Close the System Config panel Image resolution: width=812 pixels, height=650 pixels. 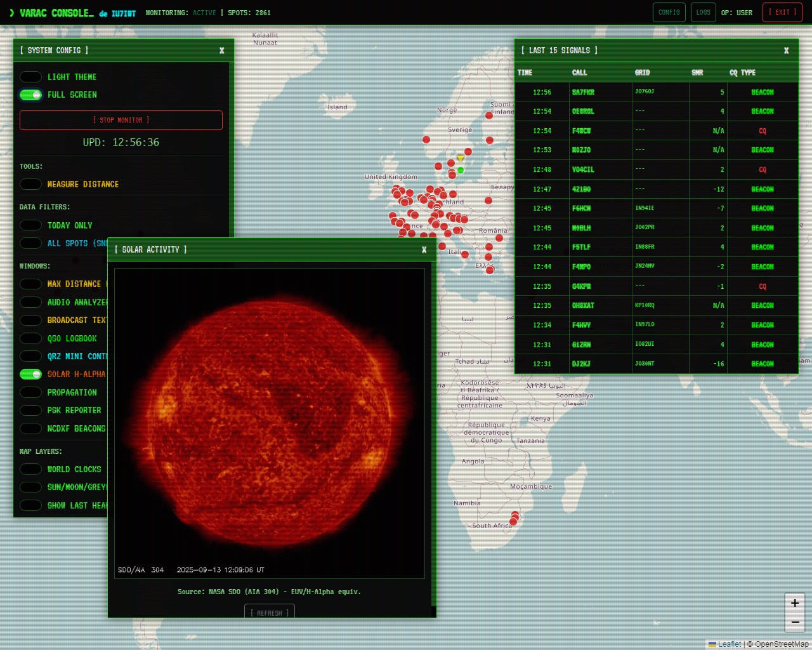point(221,51)
